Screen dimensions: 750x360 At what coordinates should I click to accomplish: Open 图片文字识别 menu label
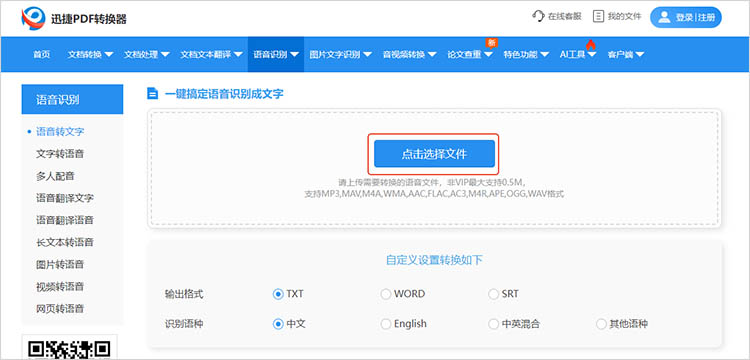pos(335,55)
